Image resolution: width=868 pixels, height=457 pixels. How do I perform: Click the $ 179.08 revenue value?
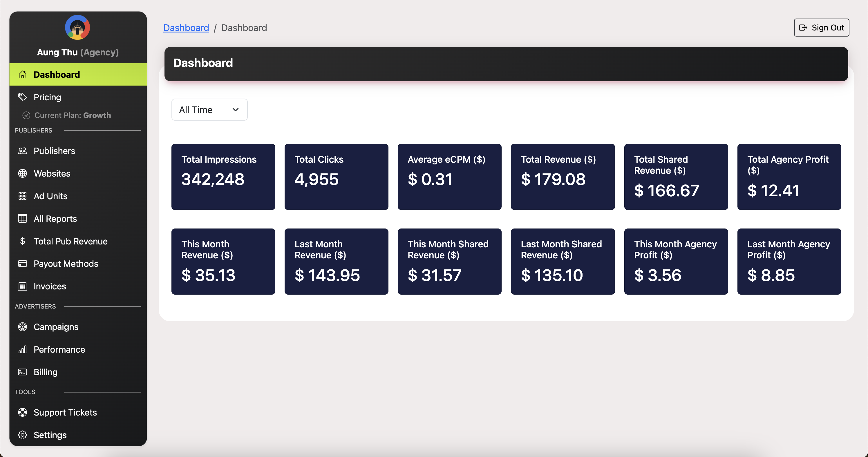click(553, 179)
